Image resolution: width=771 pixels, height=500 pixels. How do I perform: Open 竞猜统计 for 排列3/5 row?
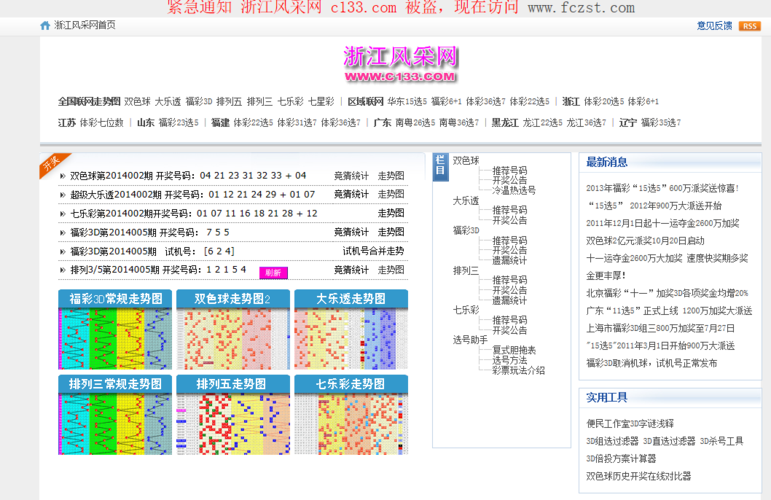(351, 269)
